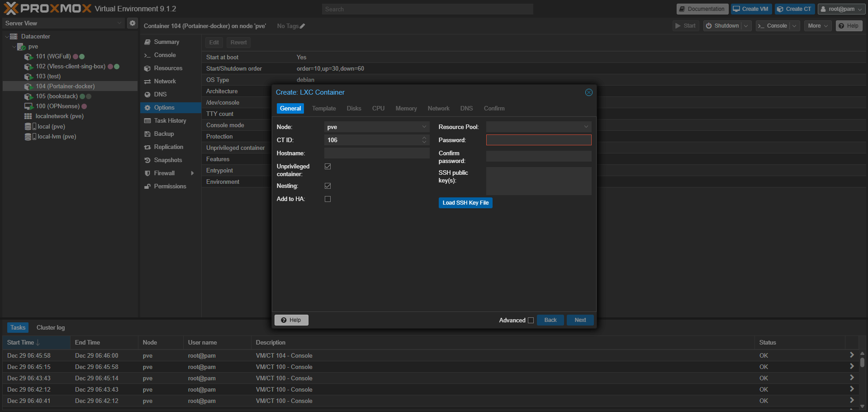Switch to the Network tab in dialog
This screenshot has width=868, height=412.
pyautogui.click(x=438, y=109)
